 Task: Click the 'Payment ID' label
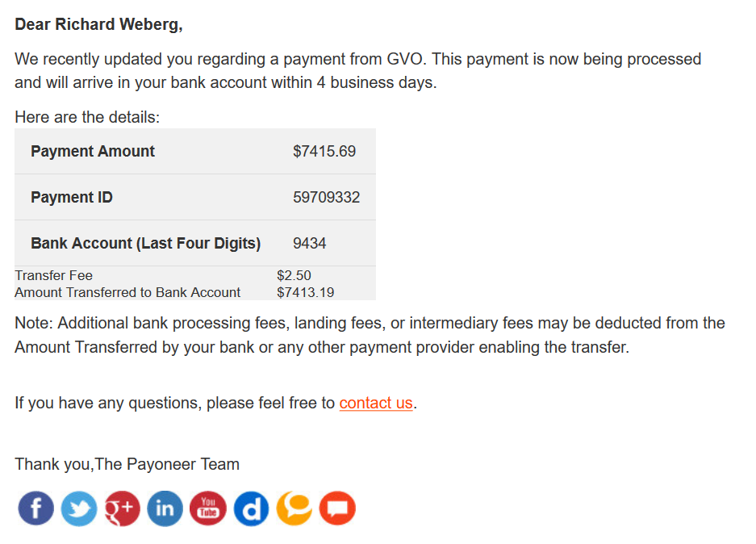click(x=71, y=197)
